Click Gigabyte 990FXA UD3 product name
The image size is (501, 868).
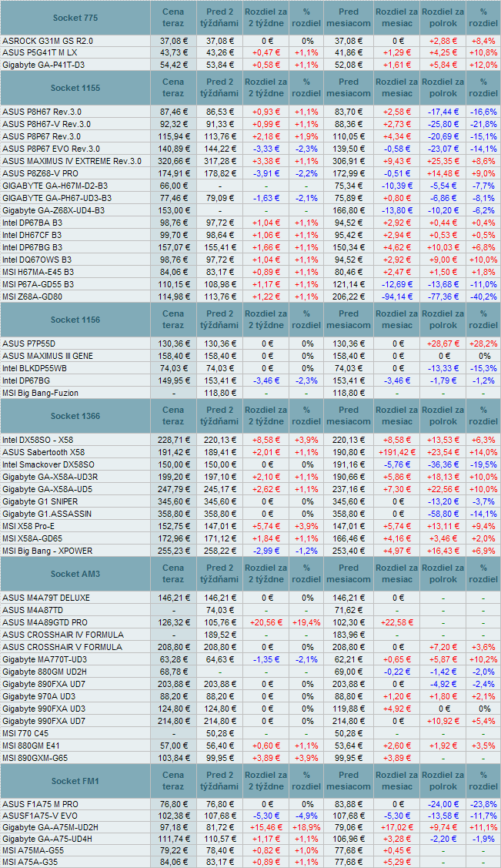43,708
